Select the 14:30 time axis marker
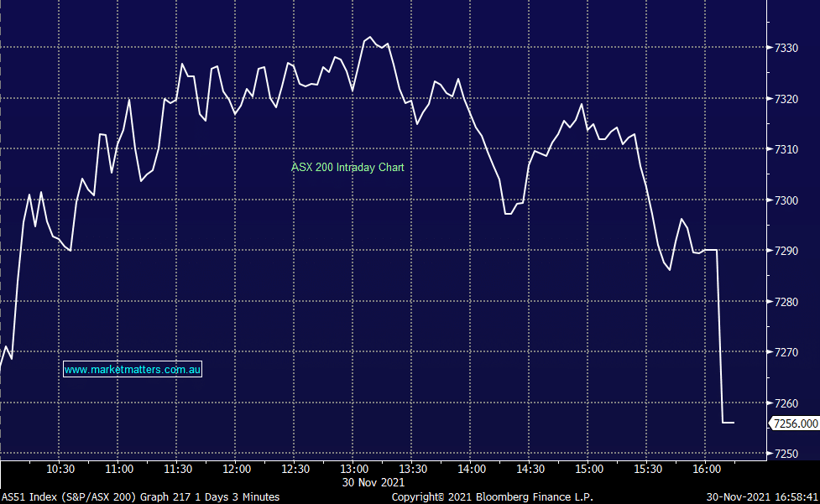The height and width of the screenshot is (504, 820). click(530, 469)
